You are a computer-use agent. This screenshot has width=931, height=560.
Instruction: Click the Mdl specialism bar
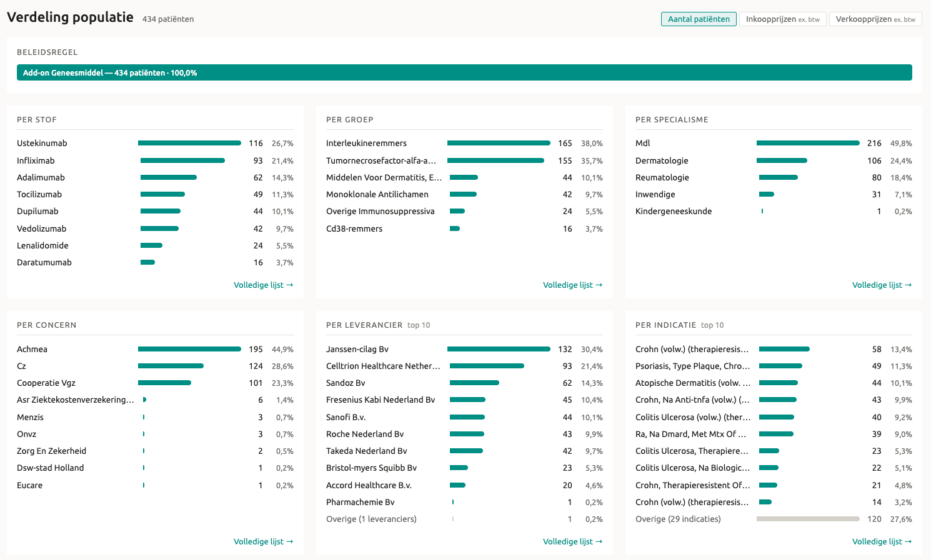pyautogui.click(x=808, y=144)
